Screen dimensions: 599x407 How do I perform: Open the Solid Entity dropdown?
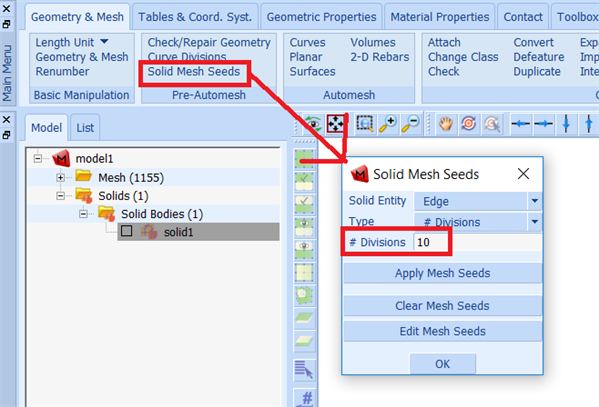point(535,201)
